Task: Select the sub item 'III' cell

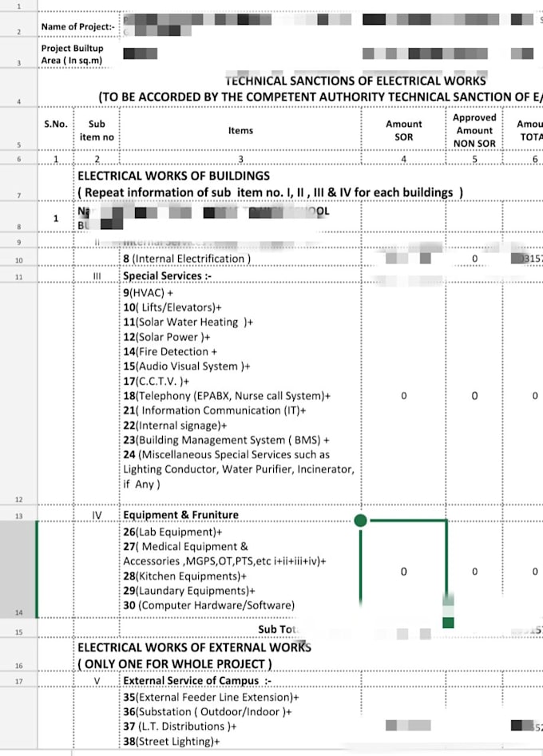Action: pos(97,275)
